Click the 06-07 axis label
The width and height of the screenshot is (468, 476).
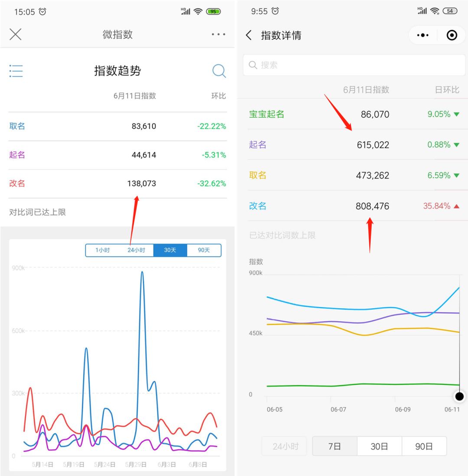coord(338,410)
